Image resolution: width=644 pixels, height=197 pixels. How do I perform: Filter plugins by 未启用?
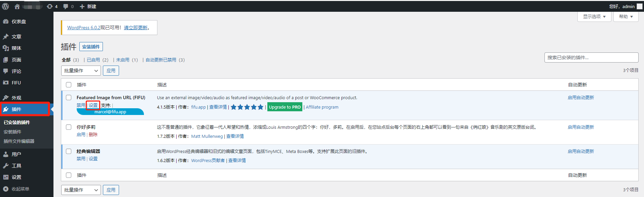[123, 60]
